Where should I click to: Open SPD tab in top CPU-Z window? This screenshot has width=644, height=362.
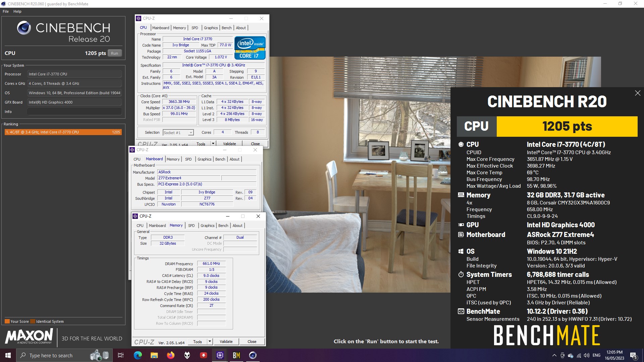[195, 28]
